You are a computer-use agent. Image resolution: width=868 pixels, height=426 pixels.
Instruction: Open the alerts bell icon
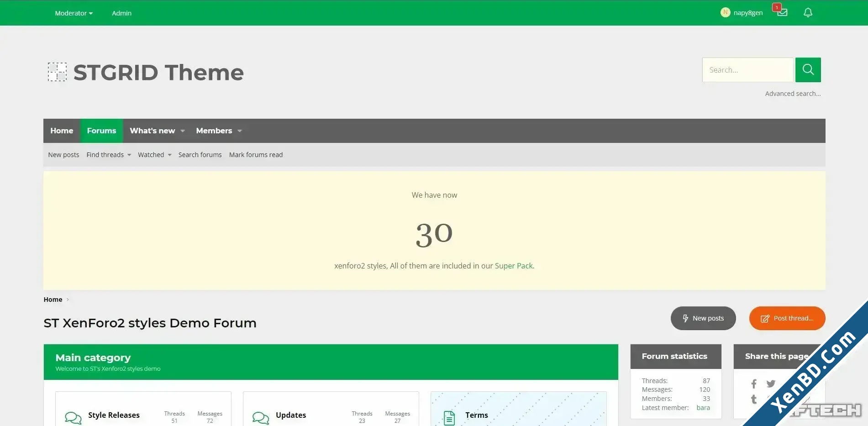808,13
